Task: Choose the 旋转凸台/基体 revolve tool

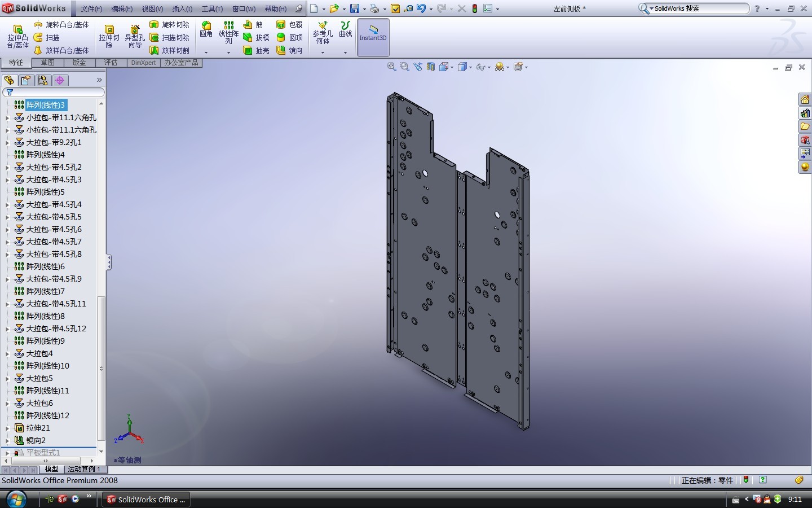Action: pyautogui.click(x=61, y=24)
